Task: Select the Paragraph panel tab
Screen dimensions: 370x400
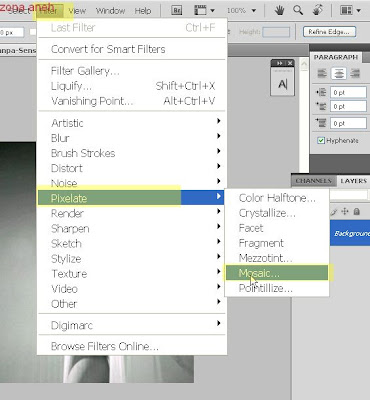Action: point(335,57)
